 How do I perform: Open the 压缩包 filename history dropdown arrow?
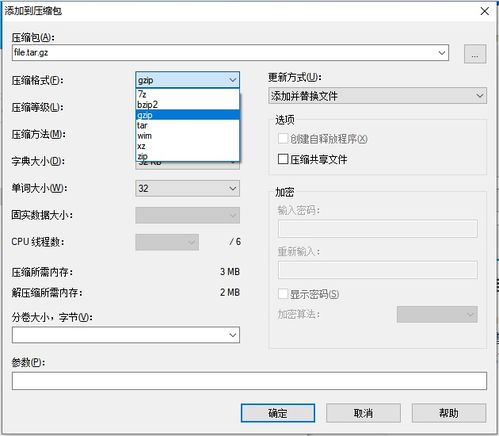442,53
